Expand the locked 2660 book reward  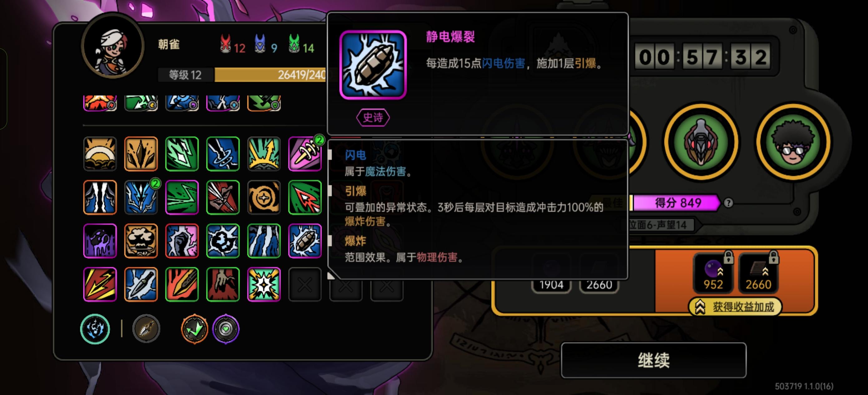point(758,272)
